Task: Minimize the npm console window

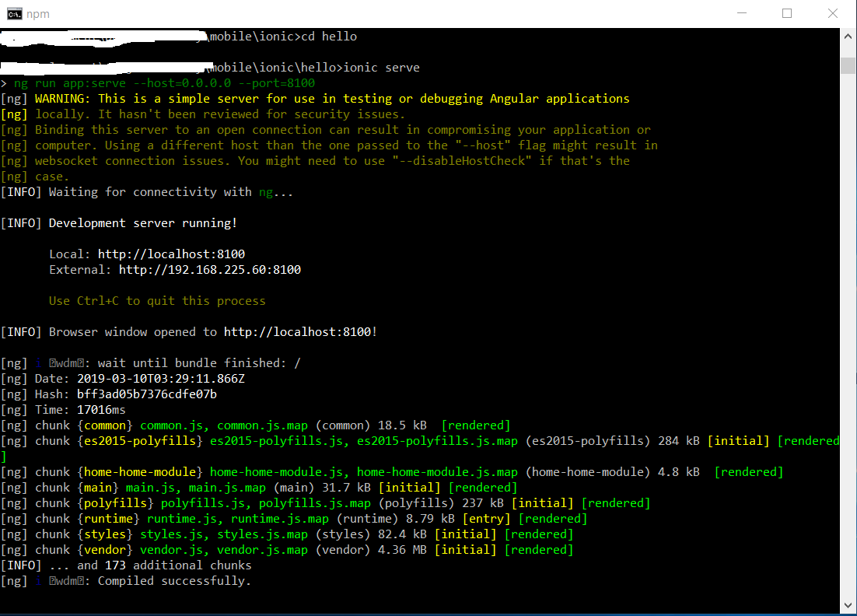Action: (x=742, y=13)
